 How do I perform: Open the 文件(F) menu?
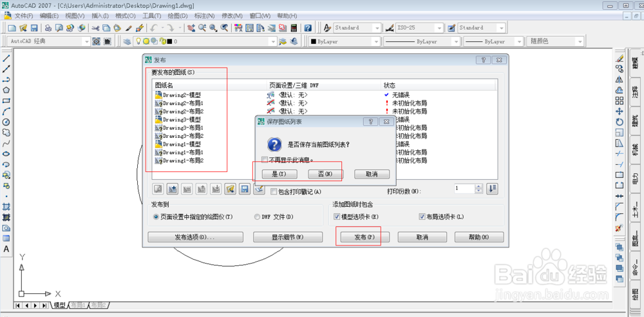(24, 15)
